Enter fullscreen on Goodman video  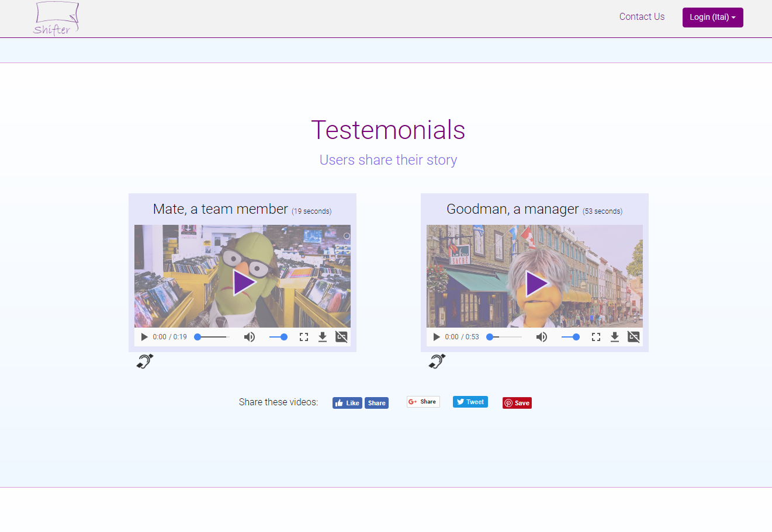(x=596, y=337)
